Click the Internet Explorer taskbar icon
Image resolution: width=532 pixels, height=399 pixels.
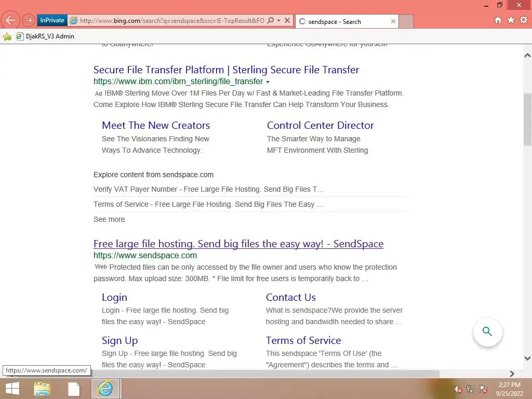[105, 389]
